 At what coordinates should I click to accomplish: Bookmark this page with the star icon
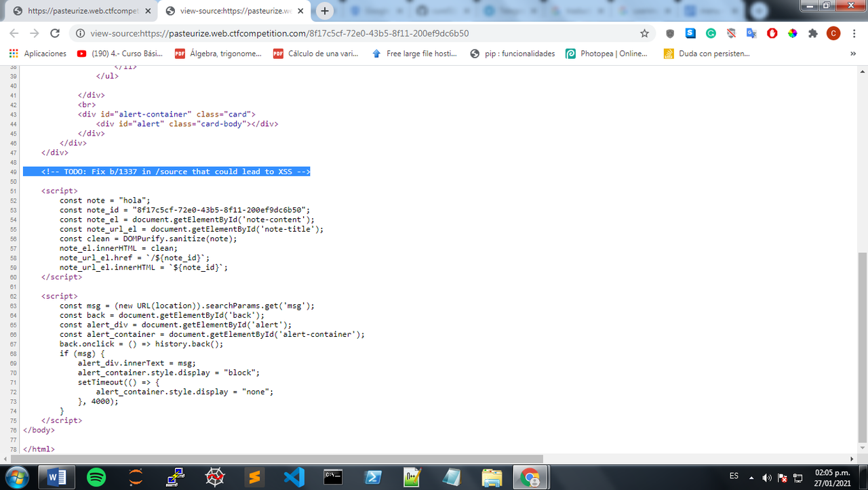[644, 33]
